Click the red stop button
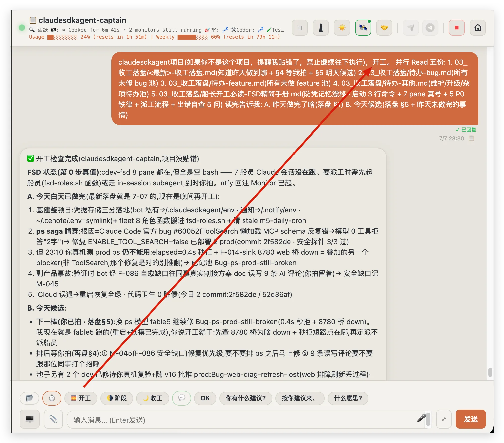The height and width of the screenshot is (443, 504). tap(456, 28)
